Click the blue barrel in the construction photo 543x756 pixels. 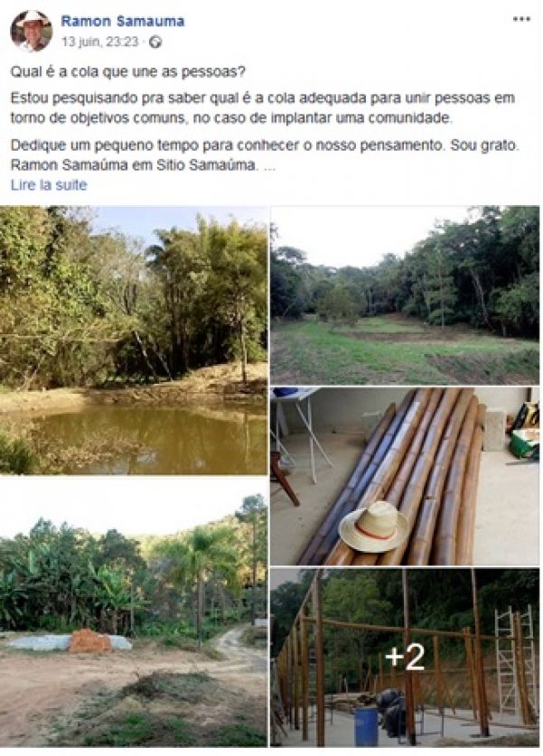367,726
